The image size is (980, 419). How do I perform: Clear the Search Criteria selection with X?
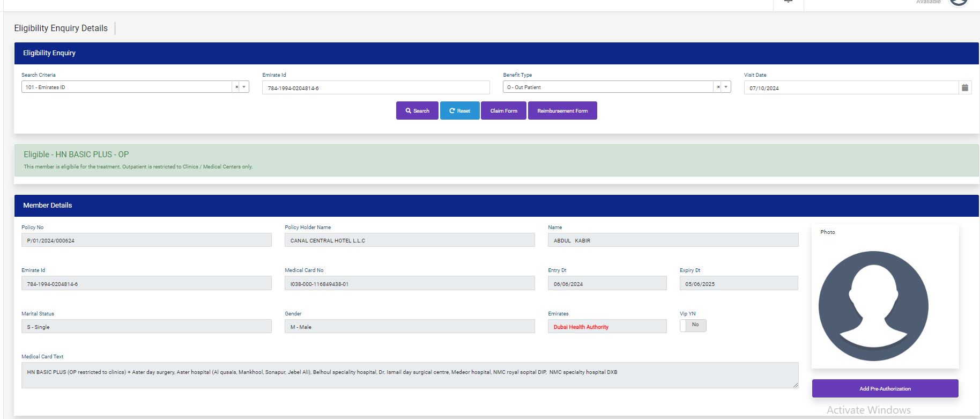point(236,87)
